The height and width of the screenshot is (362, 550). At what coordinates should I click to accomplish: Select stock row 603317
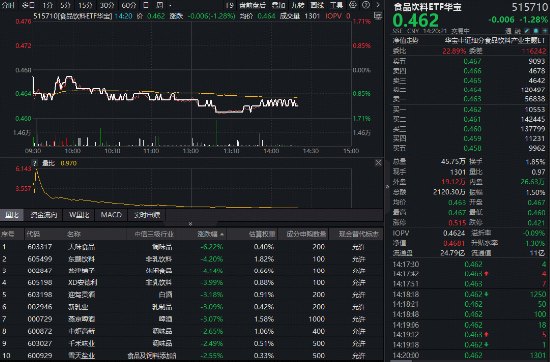[191, 247]
